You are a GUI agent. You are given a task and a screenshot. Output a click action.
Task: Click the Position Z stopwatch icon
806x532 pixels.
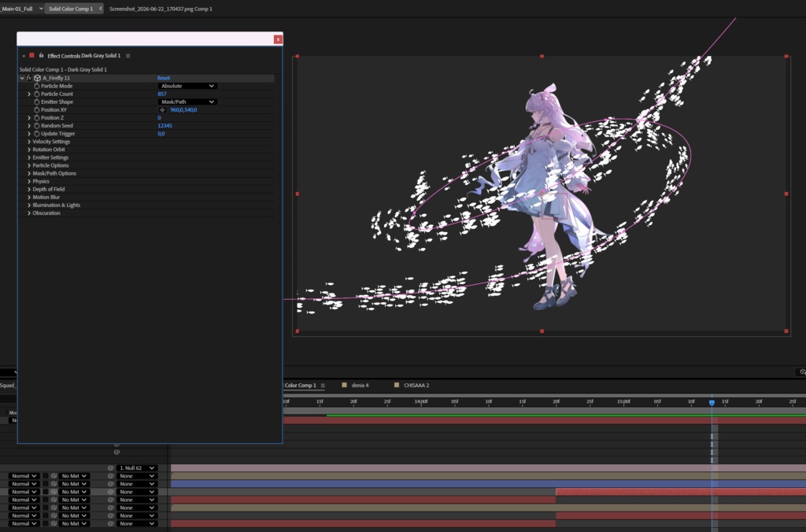(x=36, y=118)
